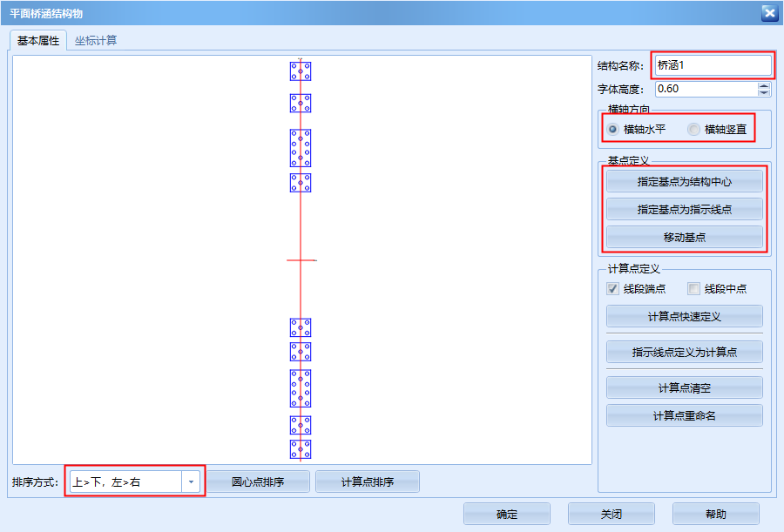The image size is (784, 532).
Task: Increase 字体高度 with the up arrow
Action: pyautogui.click(x=764, y=85)
